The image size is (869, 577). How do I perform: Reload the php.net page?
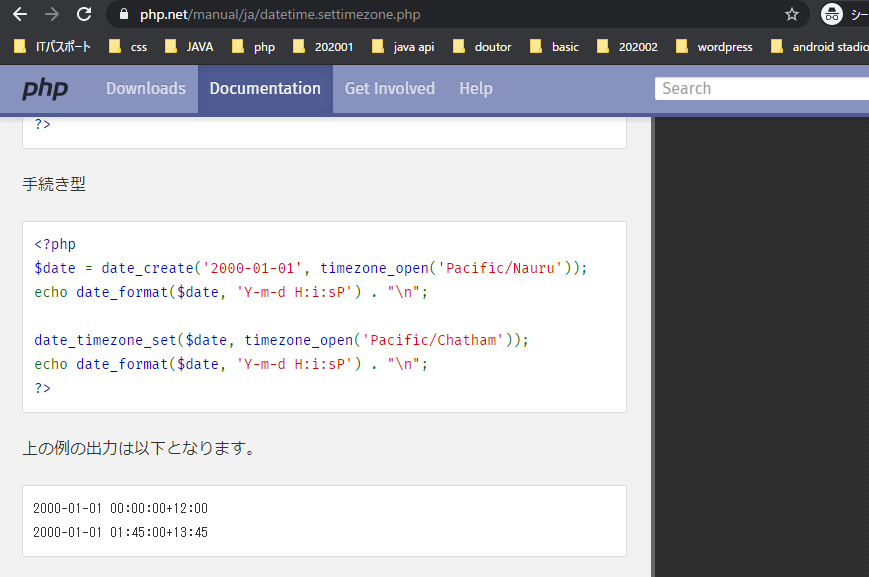pyautogui.click(x=84, y=14)
